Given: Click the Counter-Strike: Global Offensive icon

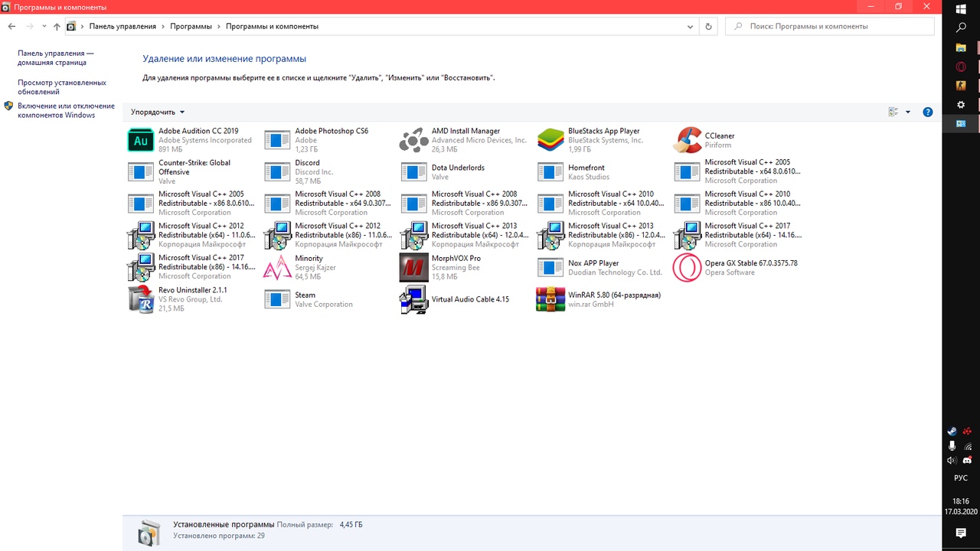Looking at the screenshot, I should pos(141,172).
